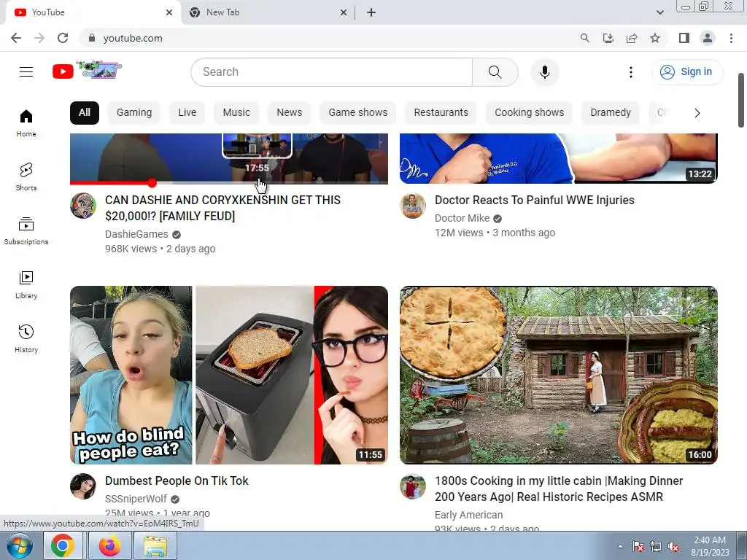Viewport: 747px width, 560px height.
Task: Open Shorts in the sidebar
Action: 26,177
